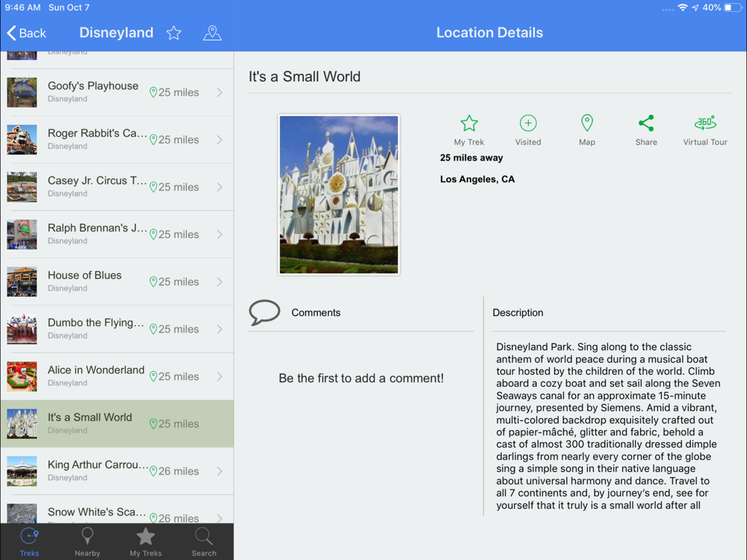Select It's a Small World list row
The image size is (747, 560).
tap(117, 424)
